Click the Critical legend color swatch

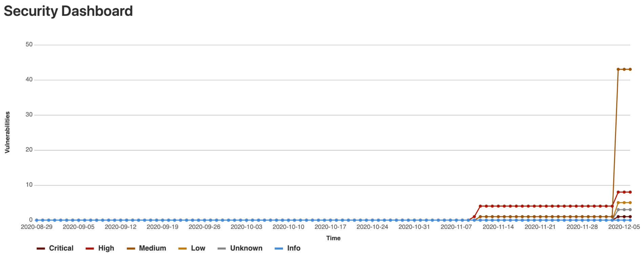click(x=41, y=249)
